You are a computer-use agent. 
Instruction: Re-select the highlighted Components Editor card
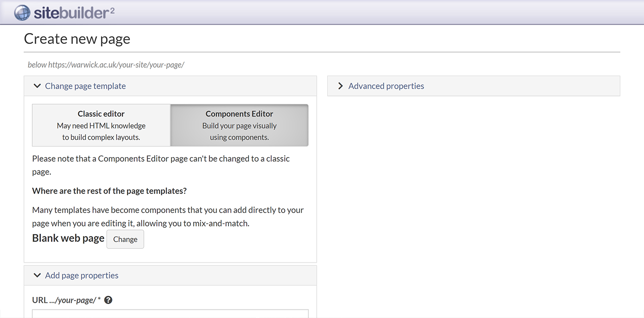pyautogui.click(x=239, y=125)
